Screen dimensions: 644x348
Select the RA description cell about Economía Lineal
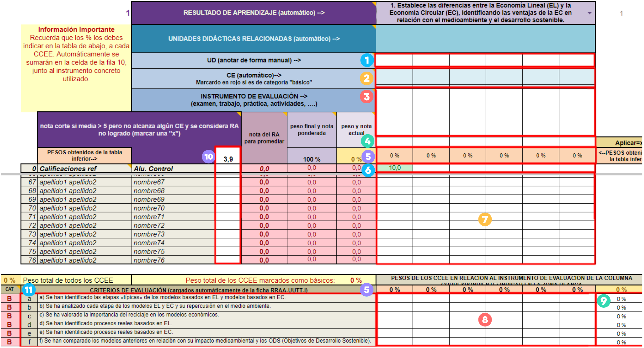pyautogui.click(x=486, y=13)
